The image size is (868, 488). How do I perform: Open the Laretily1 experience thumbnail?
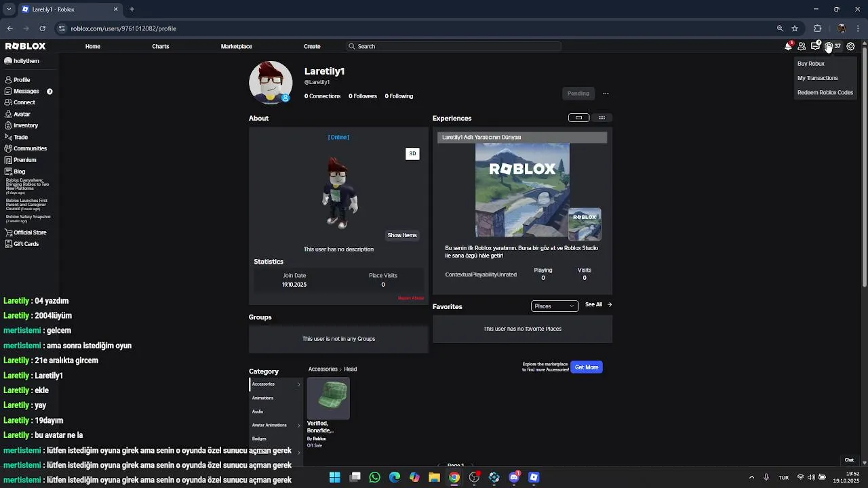(522, 190)
